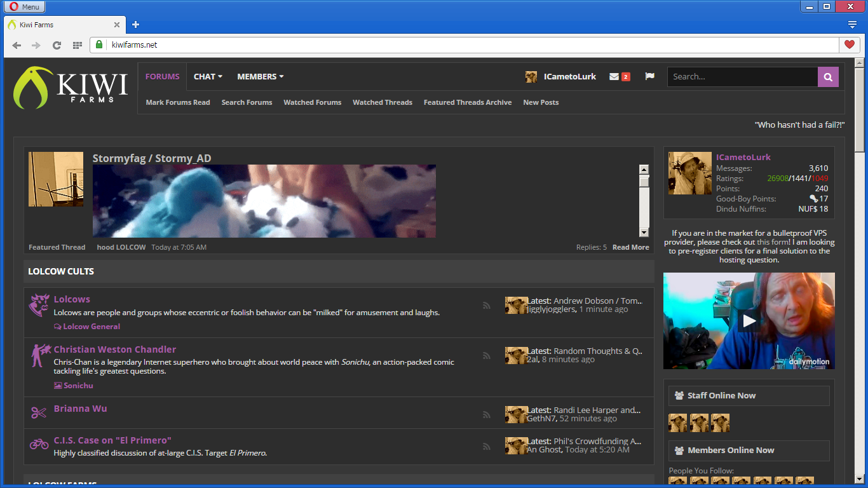Click RSS icon for Christian Weston Chandler
Viewport: 868px width, 488px height.
click(487, 356)
